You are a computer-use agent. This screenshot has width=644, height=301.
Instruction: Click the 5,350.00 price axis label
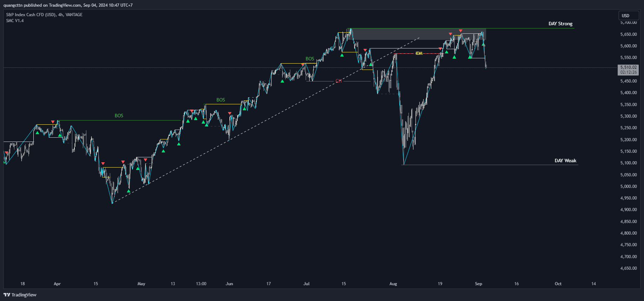click(x=628, y=105)
